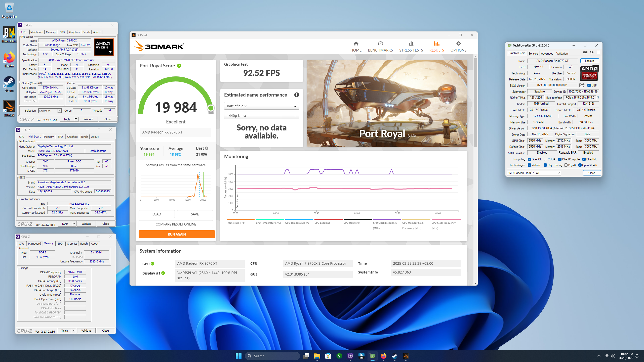Toggle Ray Tracing checkbox in GPU-Z

pyautogui.click(x=545, y=165)
